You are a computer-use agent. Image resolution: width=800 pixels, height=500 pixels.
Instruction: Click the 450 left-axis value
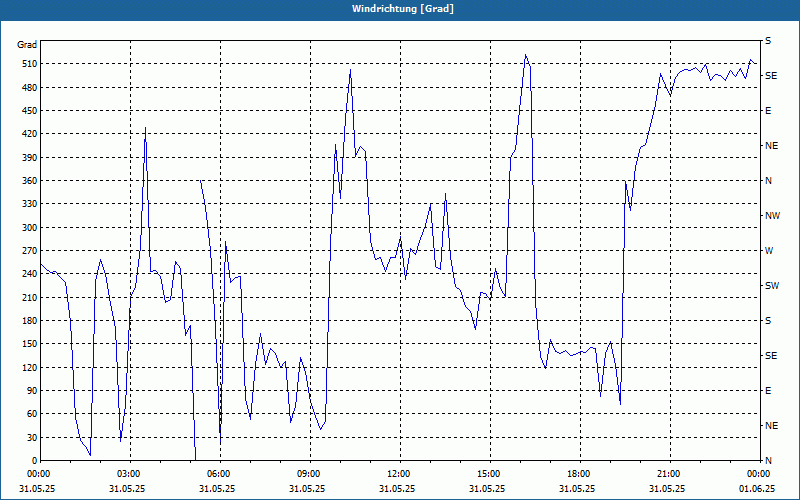[29, 111]
